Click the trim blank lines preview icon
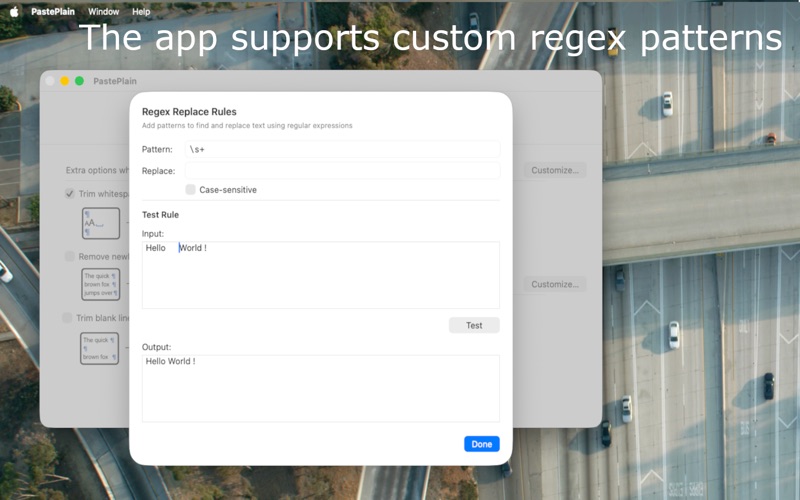Screen dimensions: 800x500 click(99, 348)
